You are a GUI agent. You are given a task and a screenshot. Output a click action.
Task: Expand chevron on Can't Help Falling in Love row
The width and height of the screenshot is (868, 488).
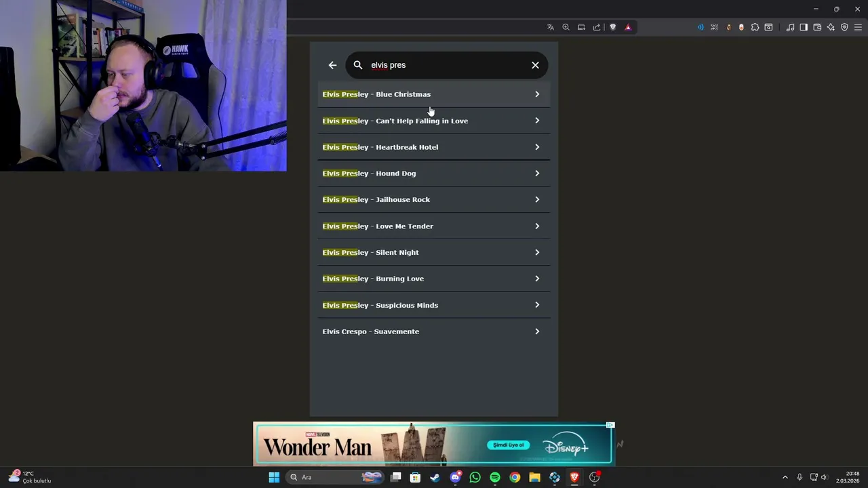[537, 121]
